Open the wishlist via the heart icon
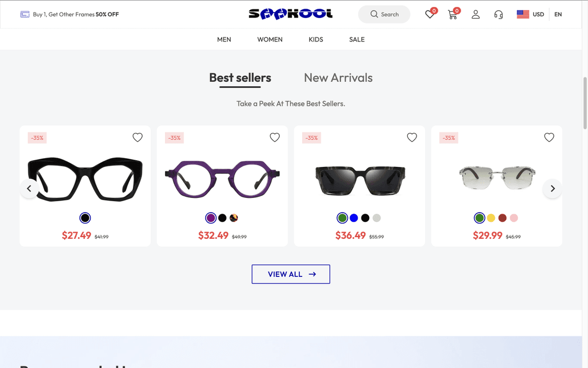Image resolution: width=588 pixels, height=368 pixels. click(x=430, y=15)
